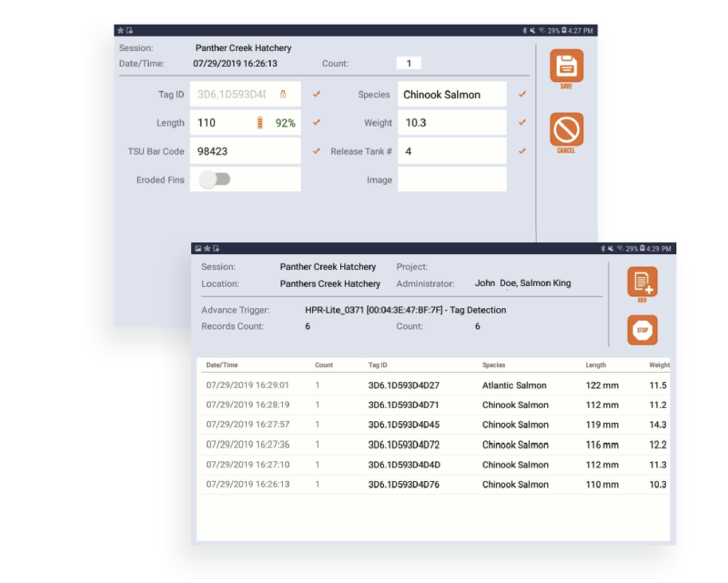Image resolution: width=728 pixels, height=583 pixels.
Task: Tap Wi-Fi icon in 4:29 PM status bar
Action: pyautogui.click(x=620, y=248)
